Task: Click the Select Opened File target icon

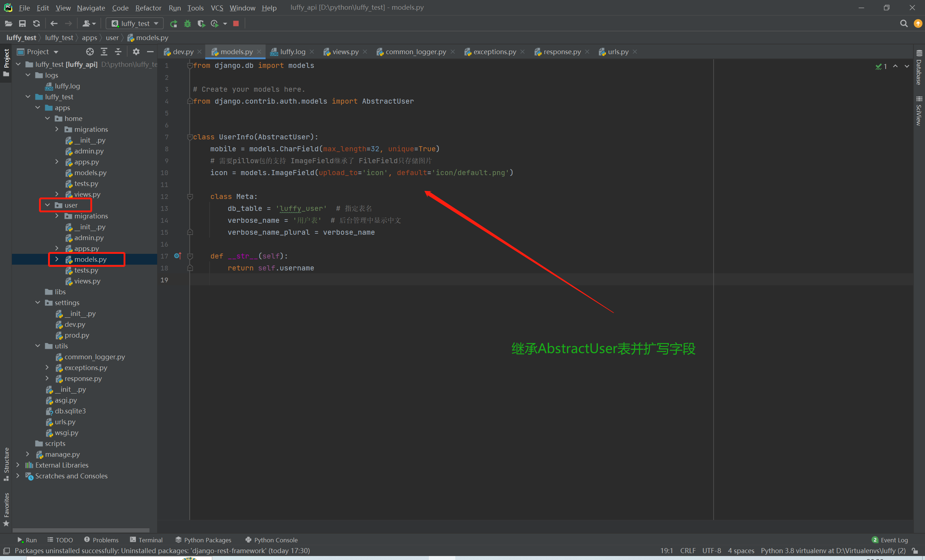Action: tap(90, 52)
